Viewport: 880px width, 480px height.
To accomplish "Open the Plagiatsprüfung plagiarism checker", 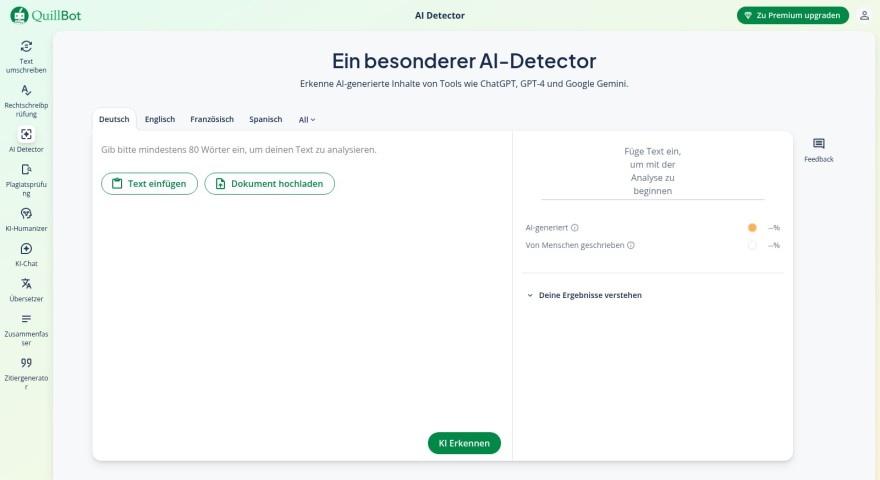I will [x=26, y=180].
